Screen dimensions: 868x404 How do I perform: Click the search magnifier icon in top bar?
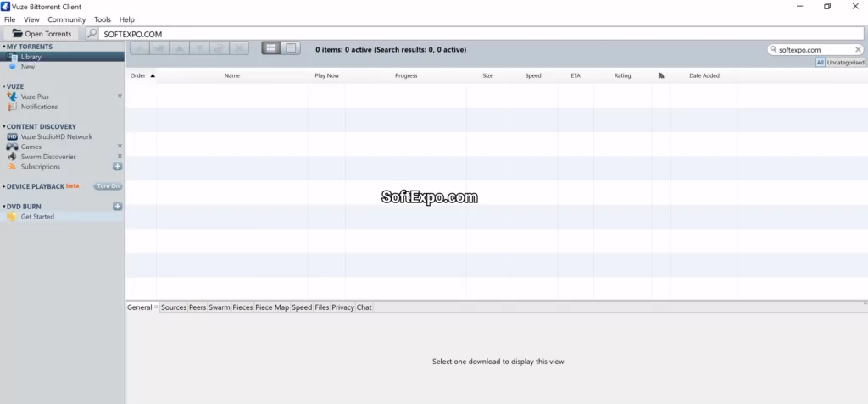point(92,34)
